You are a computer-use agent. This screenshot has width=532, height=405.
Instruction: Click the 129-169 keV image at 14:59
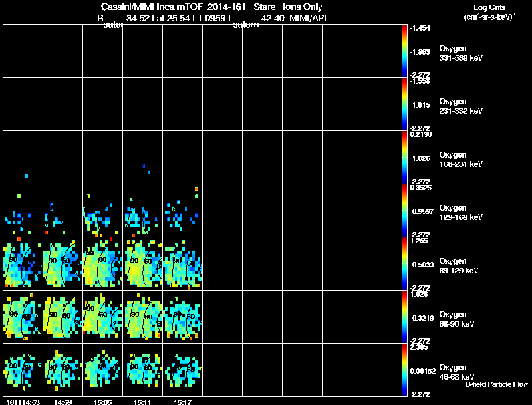[63, 211]
